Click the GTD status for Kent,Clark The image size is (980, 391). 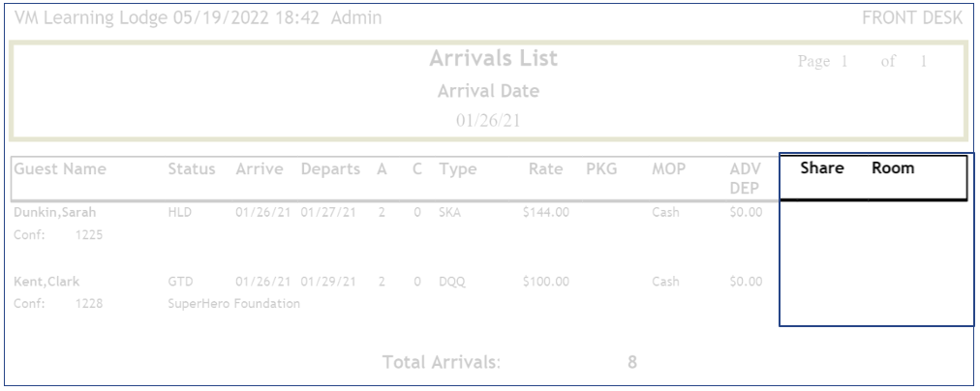point(181,282)
